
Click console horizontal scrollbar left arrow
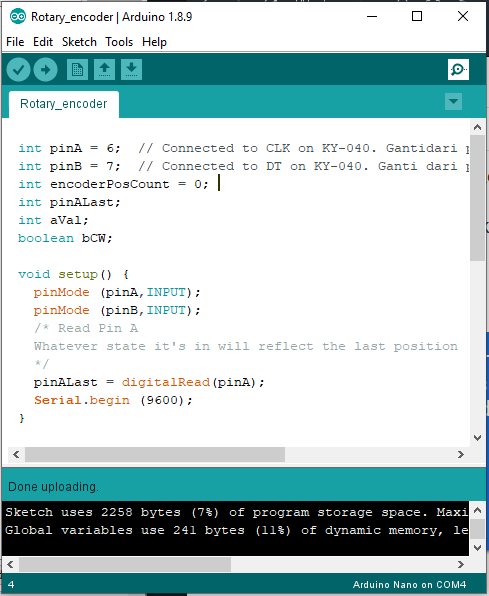[x=10, y=564]
